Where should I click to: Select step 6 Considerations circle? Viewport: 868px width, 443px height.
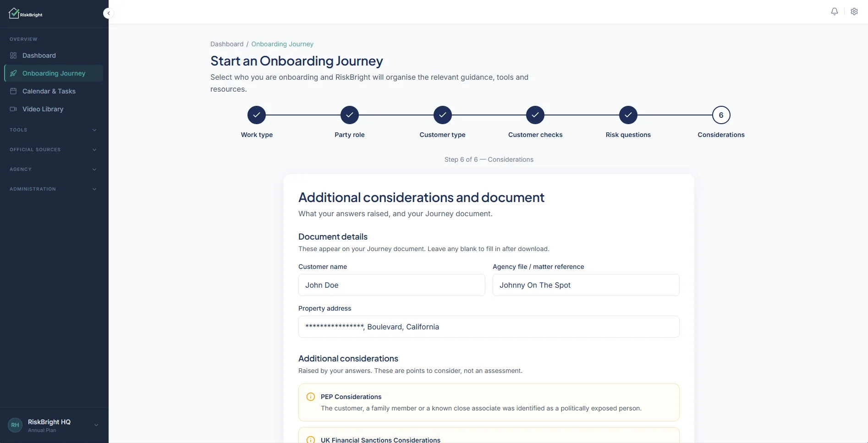721,115
